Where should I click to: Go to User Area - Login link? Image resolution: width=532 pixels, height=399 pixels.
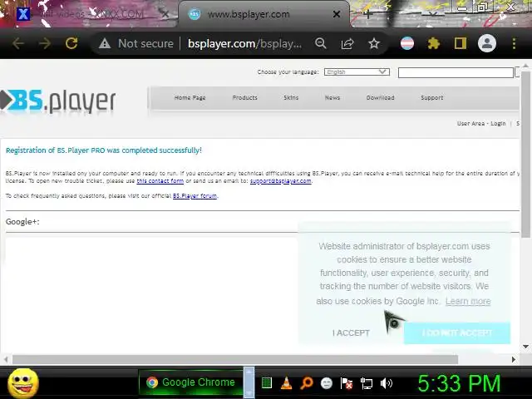[x=481, y=124]
